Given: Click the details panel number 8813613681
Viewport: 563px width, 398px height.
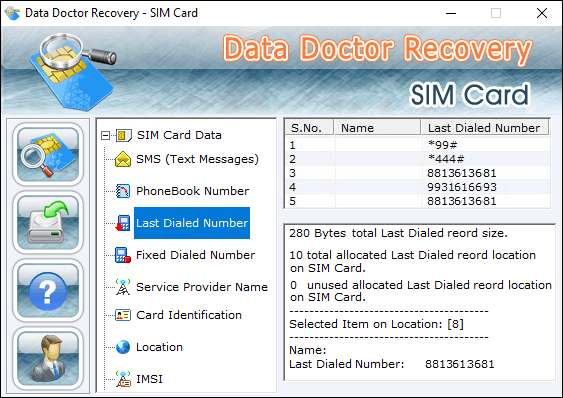Looking at the screenshot, I should click(x=460, y=364).
